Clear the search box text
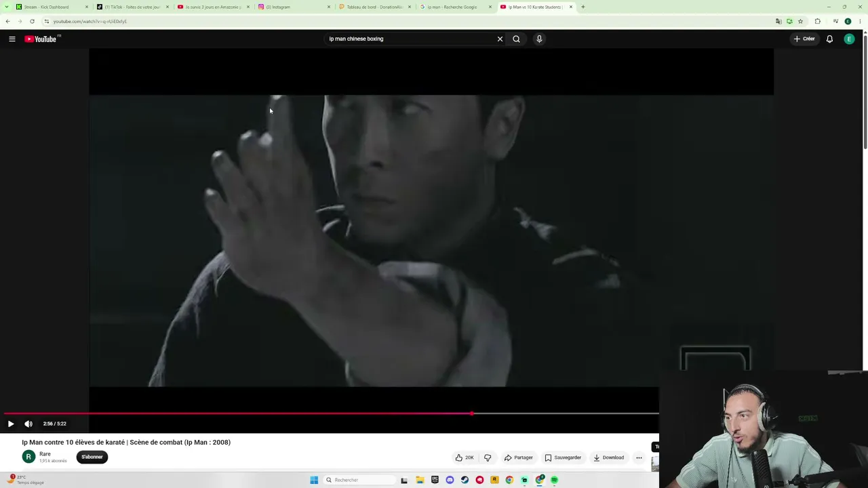Viewport: 868px width, 488px height. tap(500, 39)
